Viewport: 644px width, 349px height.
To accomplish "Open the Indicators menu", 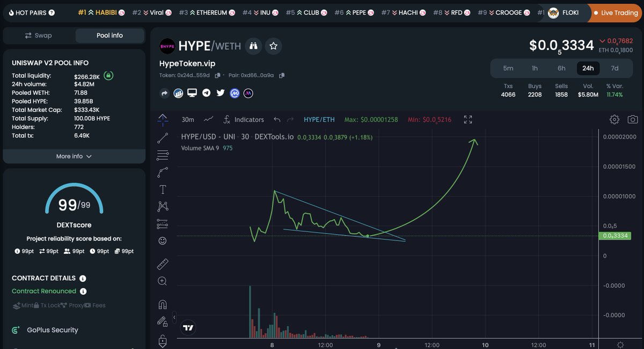I will pyautogui.click(x=244, y=120).
